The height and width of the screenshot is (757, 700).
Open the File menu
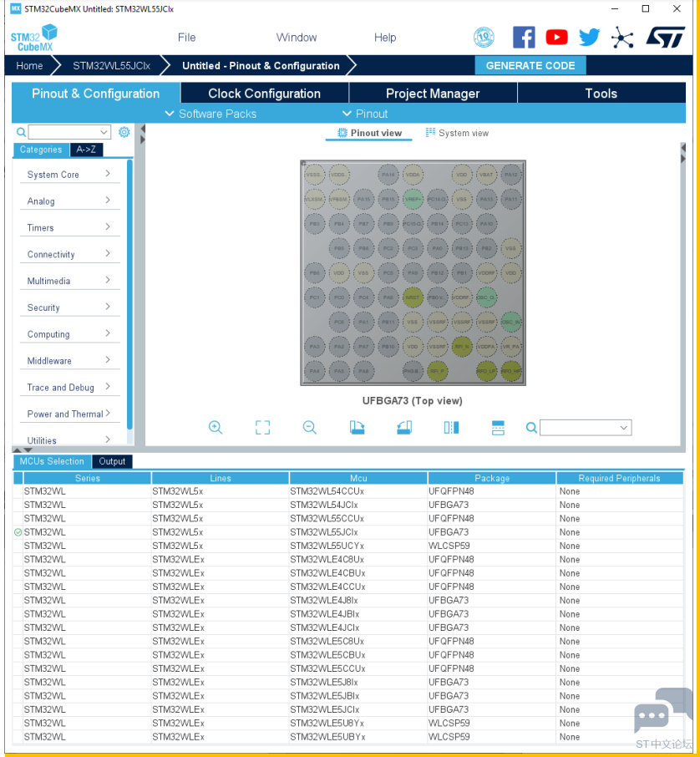click(x=186, y=38)
